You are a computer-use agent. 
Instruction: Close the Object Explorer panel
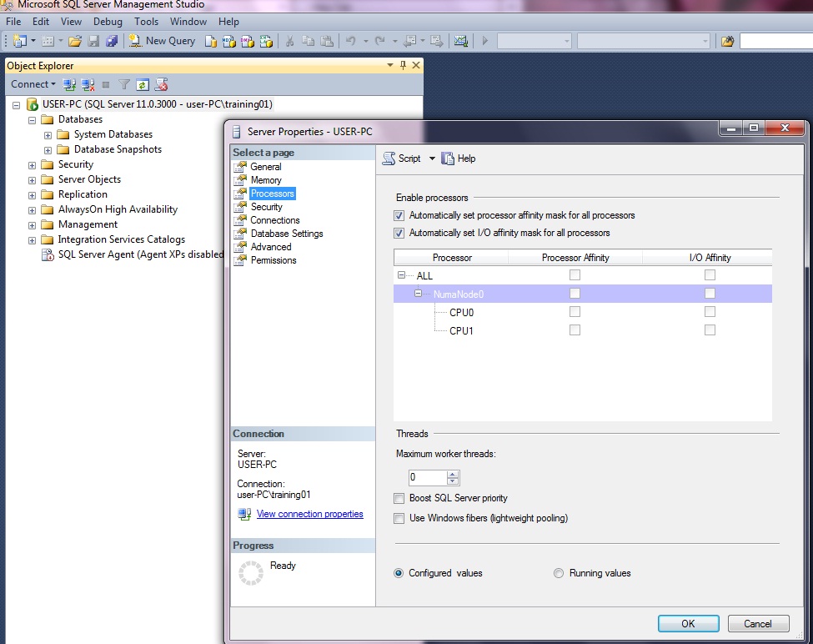(416, 65)
